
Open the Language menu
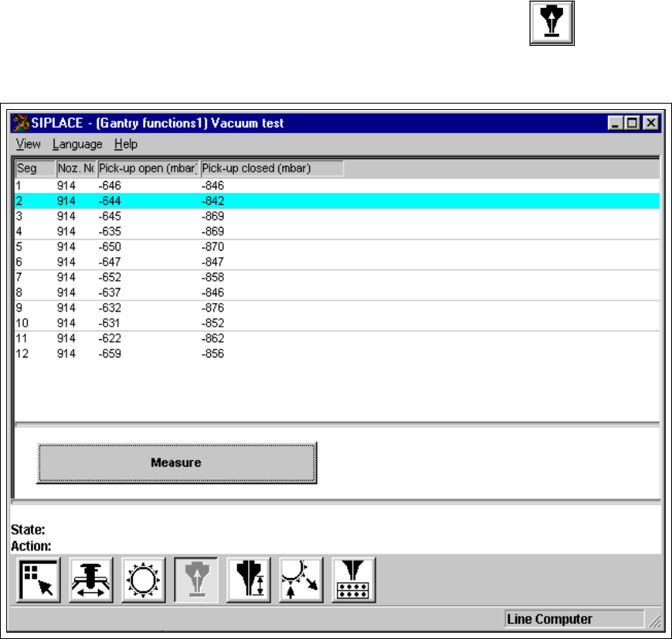point(77,144)
